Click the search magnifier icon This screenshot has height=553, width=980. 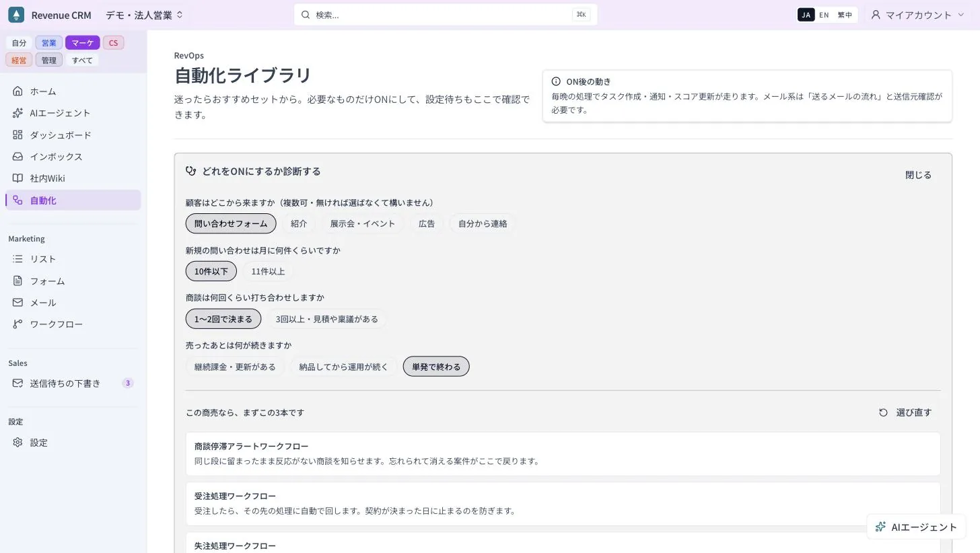(x=306, y=15)
